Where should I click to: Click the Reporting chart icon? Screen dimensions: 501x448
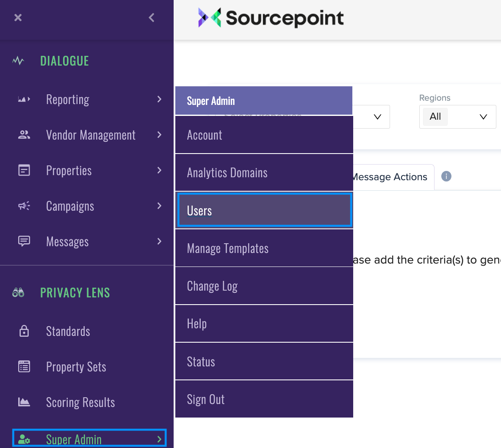click(x=24, y=99)
